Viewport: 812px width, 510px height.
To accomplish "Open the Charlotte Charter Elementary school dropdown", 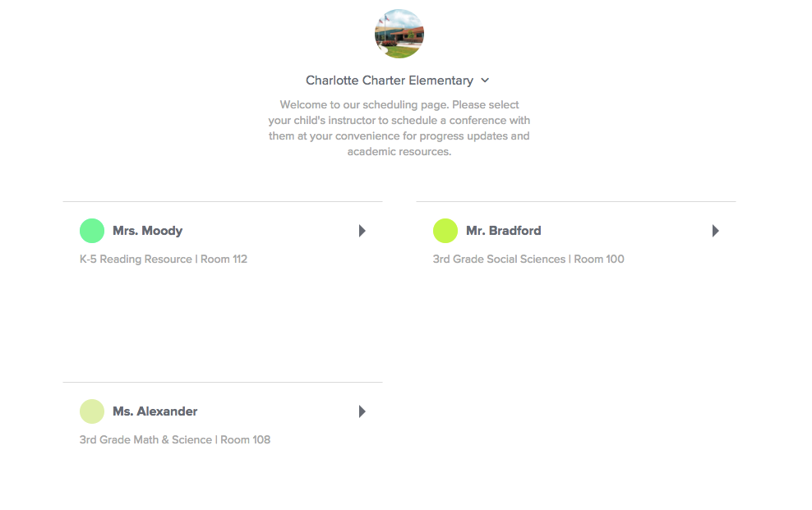I will click(485, 80).
